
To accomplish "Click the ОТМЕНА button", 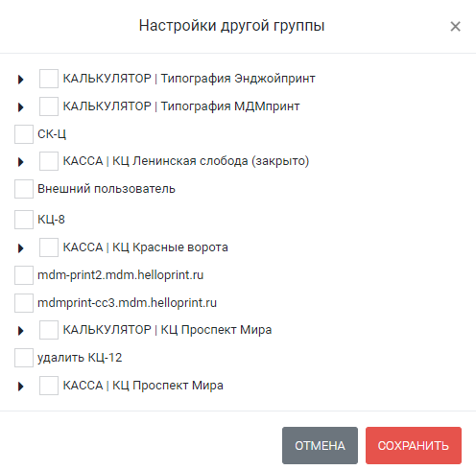I will coord(320,445).
